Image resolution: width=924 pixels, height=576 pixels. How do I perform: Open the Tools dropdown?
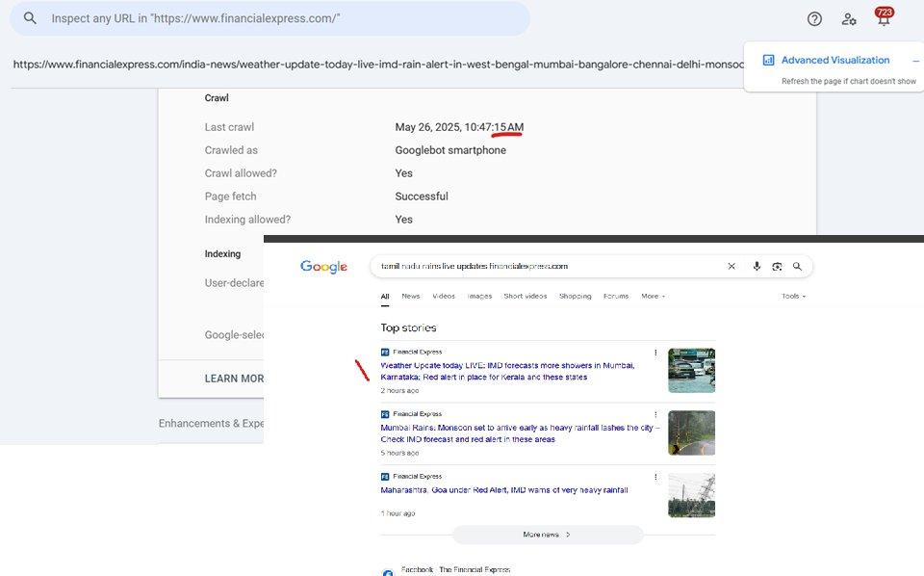pos(793,296)
